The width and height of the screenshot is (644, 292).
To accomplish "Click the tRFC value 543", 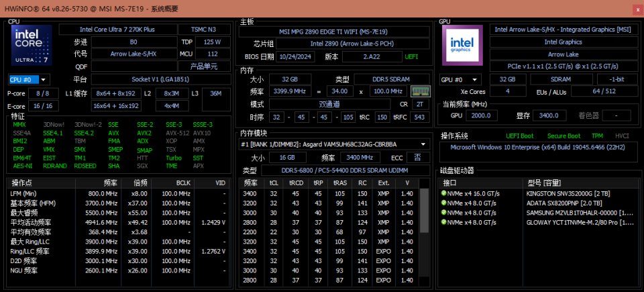I will (419, 117).
